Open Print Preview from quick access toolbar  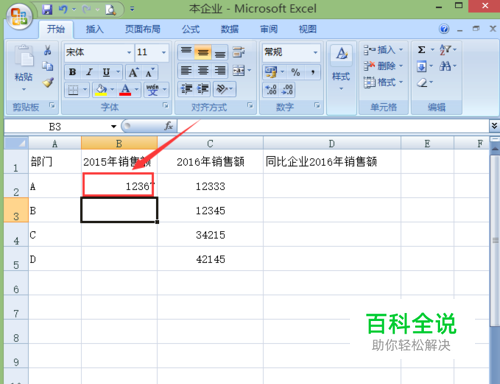110,10
